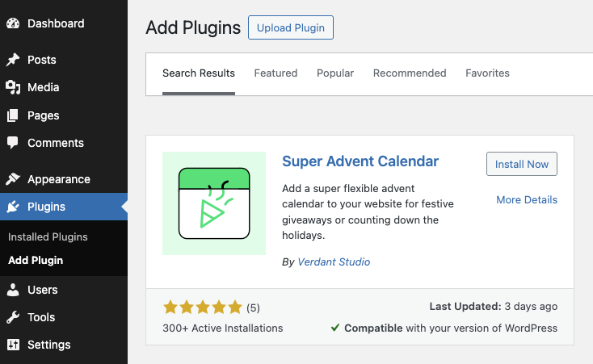
Task: Visit the Verdant Studio author link
Action: pos(334,261)
